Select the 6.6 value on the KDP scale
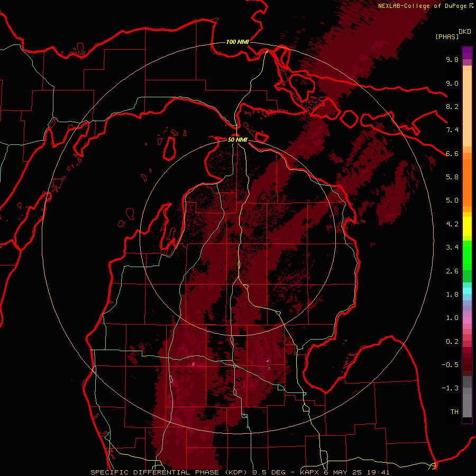The width and height of the screenshot is (476, 476). click(452, 153)
